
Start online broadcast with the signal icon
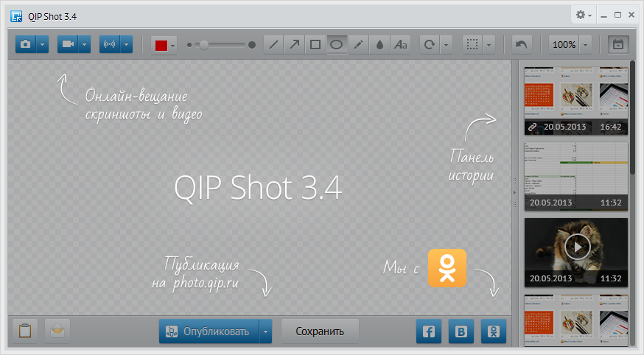click(110, 45)
